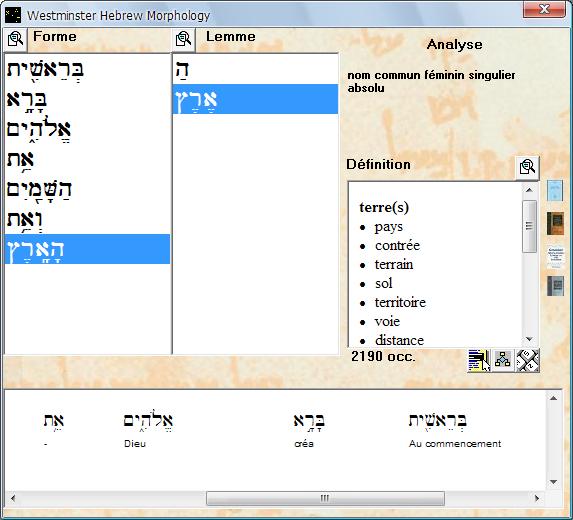
Task: Click the search icon beside Définition
Action: coord(527,167)
